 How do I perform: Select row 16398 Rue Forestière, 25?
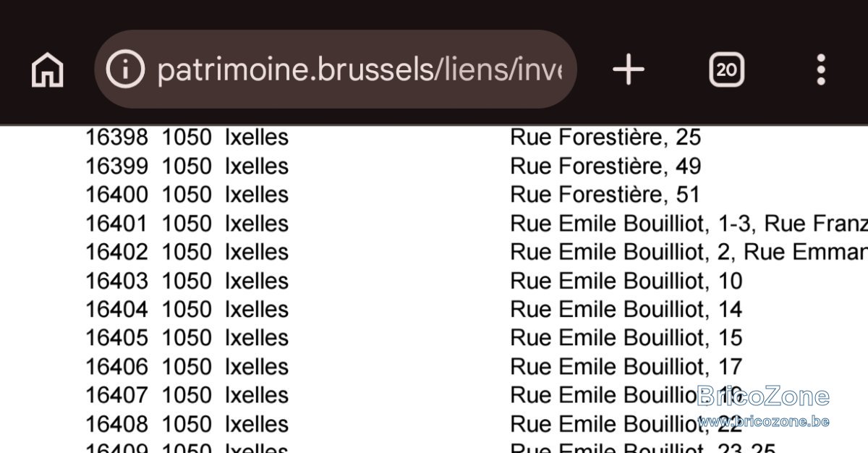click(x=477, y=137)
